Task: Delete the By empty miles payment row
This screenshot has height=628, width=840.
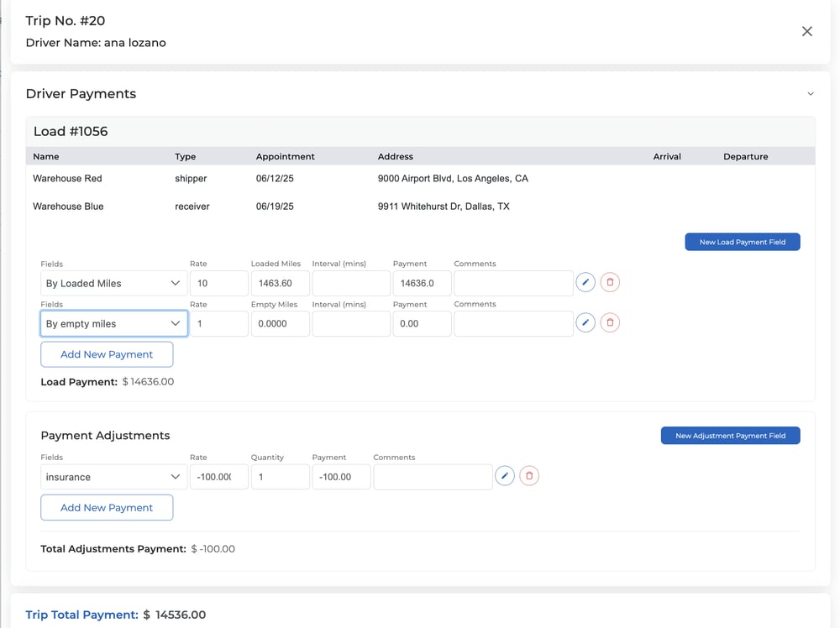Action: [610, 323]
